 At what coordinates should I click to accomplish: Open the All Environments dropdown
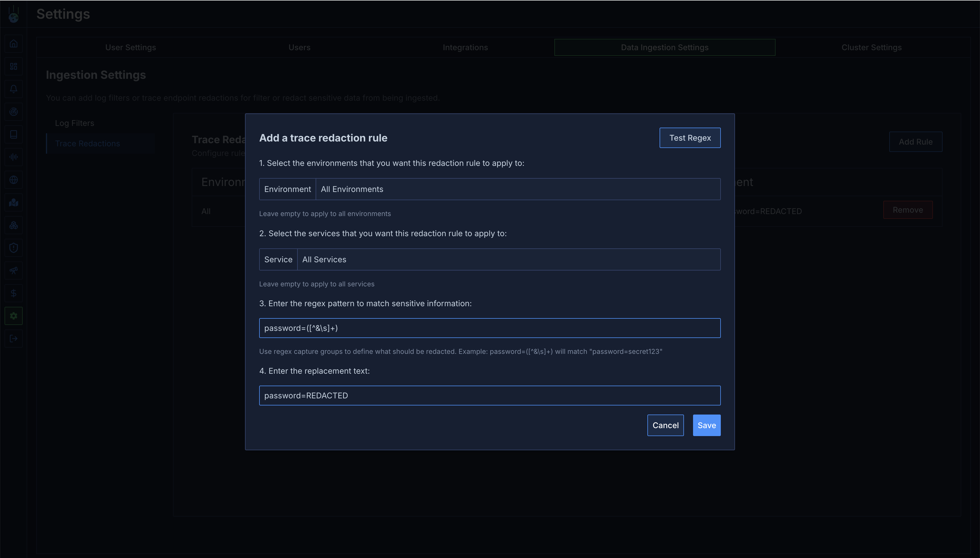point(518,189)
